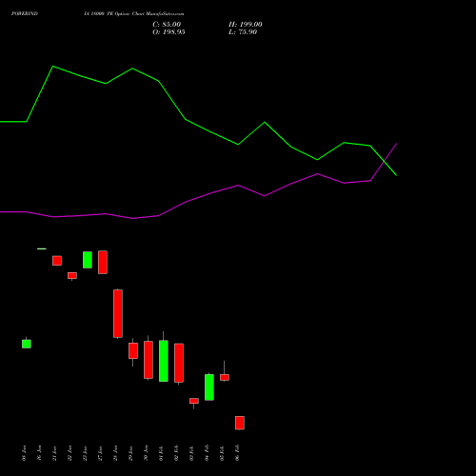The image size is (476, 476).
Task: Click the POWERIND symbol label
Action: (x=25, y=14)
